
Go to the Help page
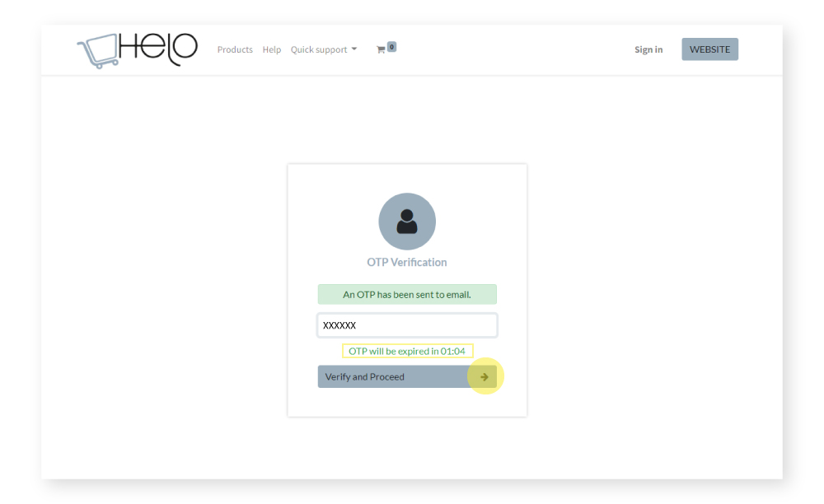pos(272,49)
